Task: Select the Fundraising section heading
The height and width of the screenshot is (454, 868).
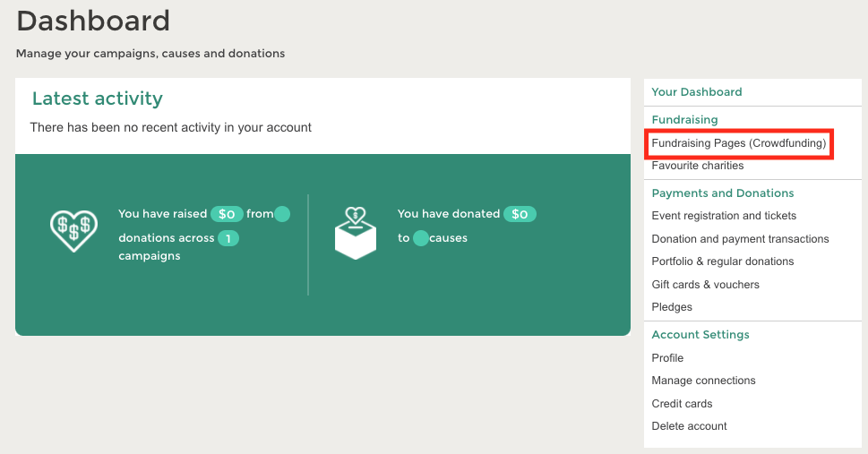Action: click(x=684, y=120)
